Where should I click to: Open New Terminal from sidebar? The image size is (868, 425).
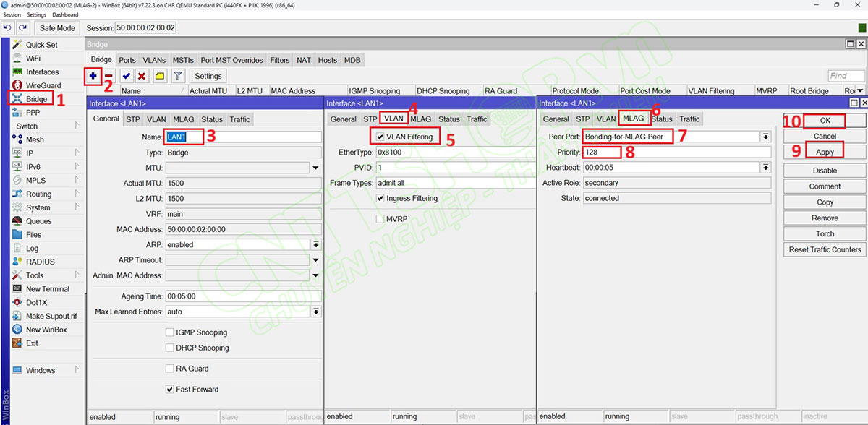tap(48, 289)
